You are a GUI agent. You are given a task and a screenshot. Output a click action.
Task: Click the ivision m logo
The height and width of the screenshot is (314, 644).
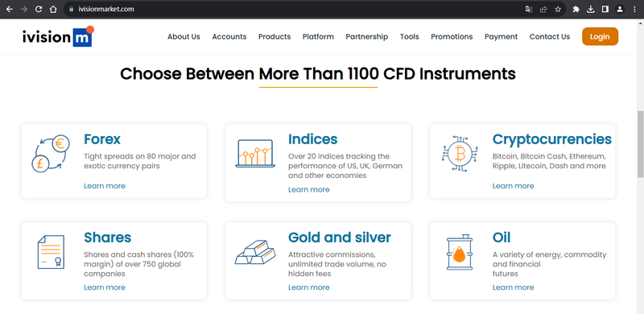[x=59, y=36]
